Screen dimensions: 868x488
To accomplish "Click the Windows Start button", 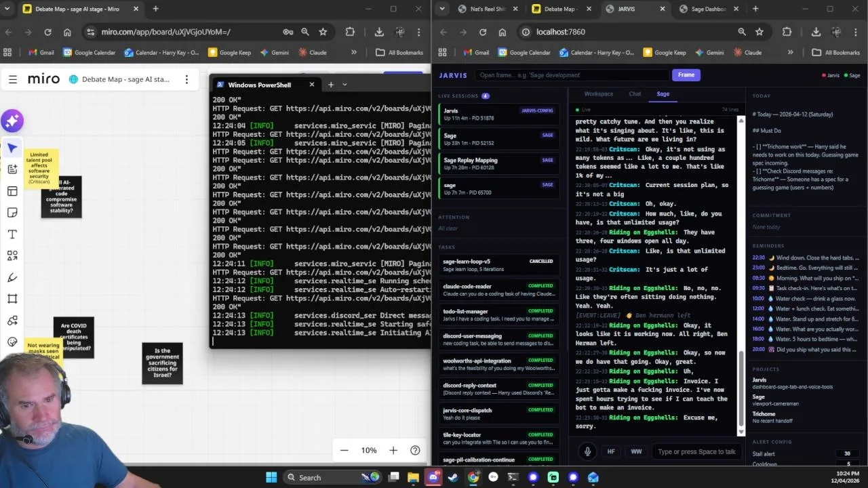I will click(x=271, y=477).
